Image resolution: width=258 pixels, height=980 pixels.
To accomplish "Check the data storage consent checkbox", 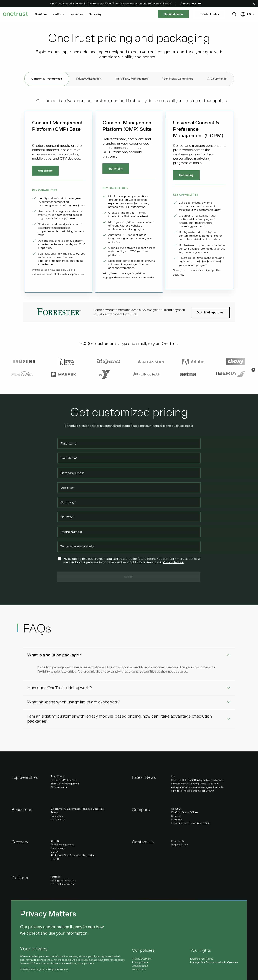I will click(59, 558).
